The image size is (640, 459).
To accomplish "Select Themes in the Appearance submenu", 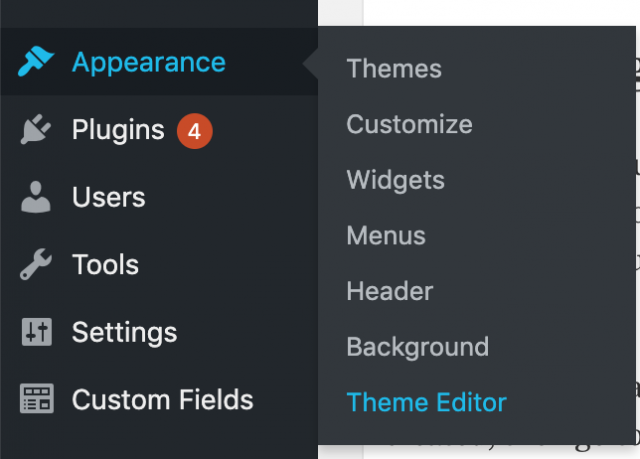I will [394, 69].
